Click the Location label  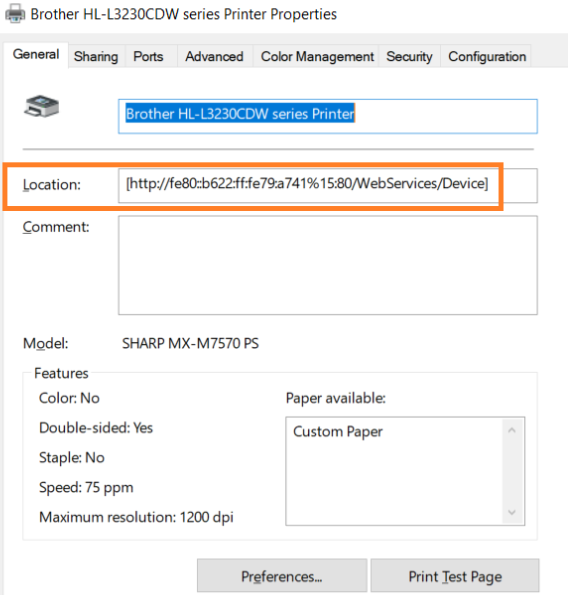click(x=52, y=185)
